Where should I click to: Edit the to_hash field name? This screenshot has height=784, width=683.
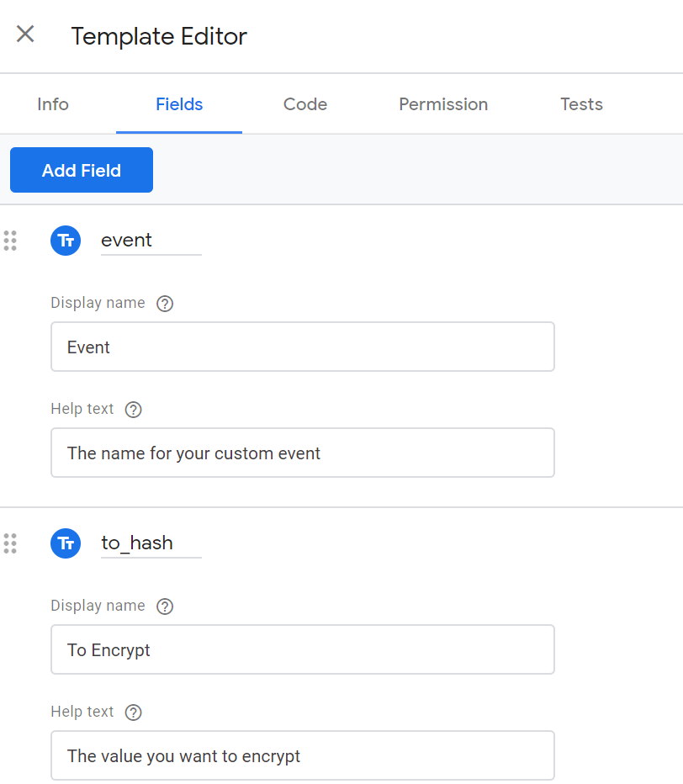click(x=151, y=543)
